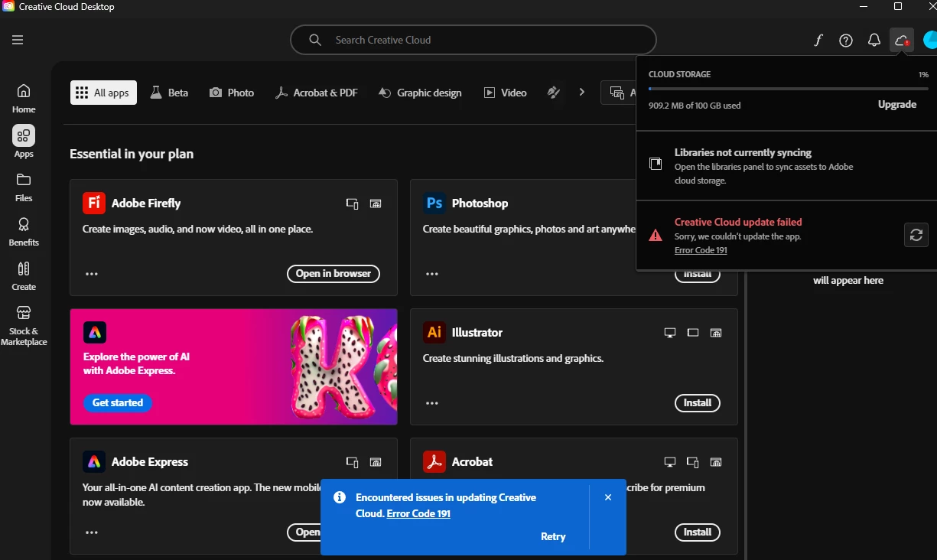Click Retry in the blue notification
937x560 pixels.
pos(553,536)
